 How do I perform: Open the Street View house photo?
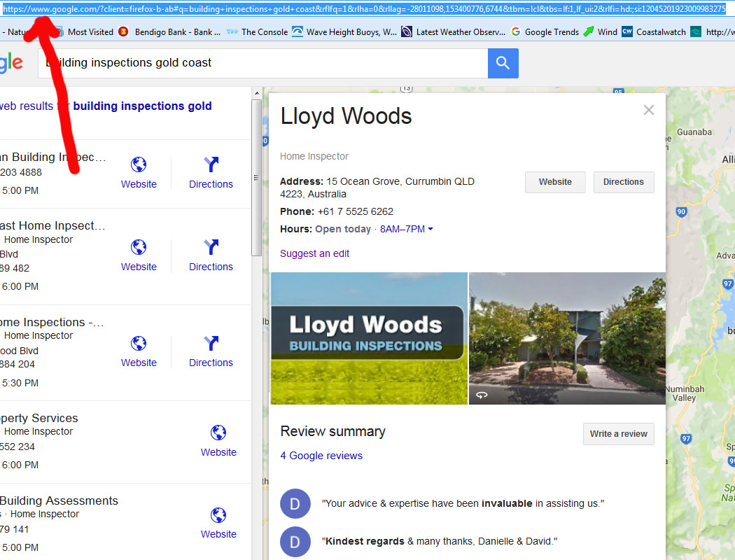pyautogui.click(x=567, y=338)
